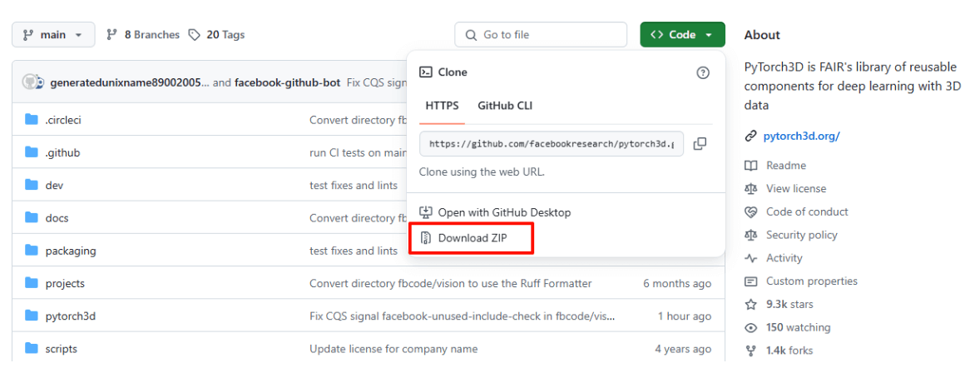Click the scales icon beside View license
The width and height of the screenshot is (980, 378).
[x=750, y=188]
